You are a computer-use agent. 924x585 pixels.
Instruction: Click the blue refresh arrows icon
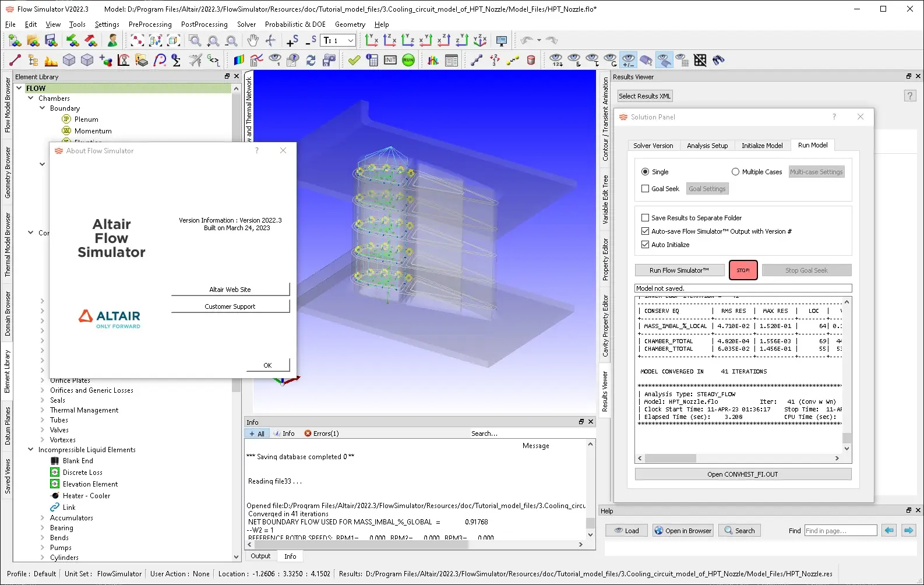[x=311, y=60]
